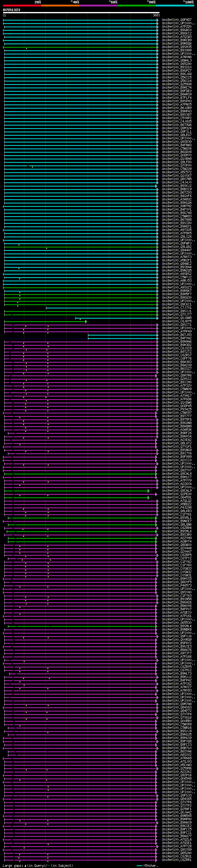
Task: Select hit label UniRef100_A7R668
Action: pyautogui.click(x=177, y=758)
